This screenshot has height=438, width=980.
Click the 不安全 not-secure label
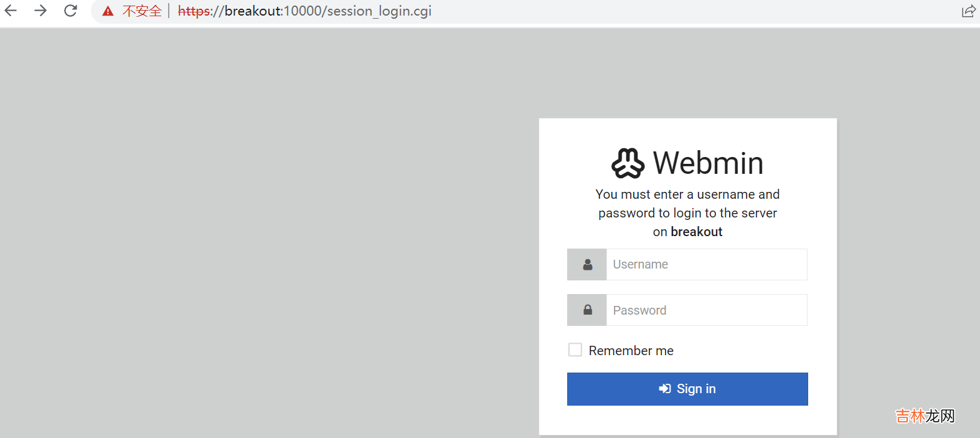click(142, 11)
